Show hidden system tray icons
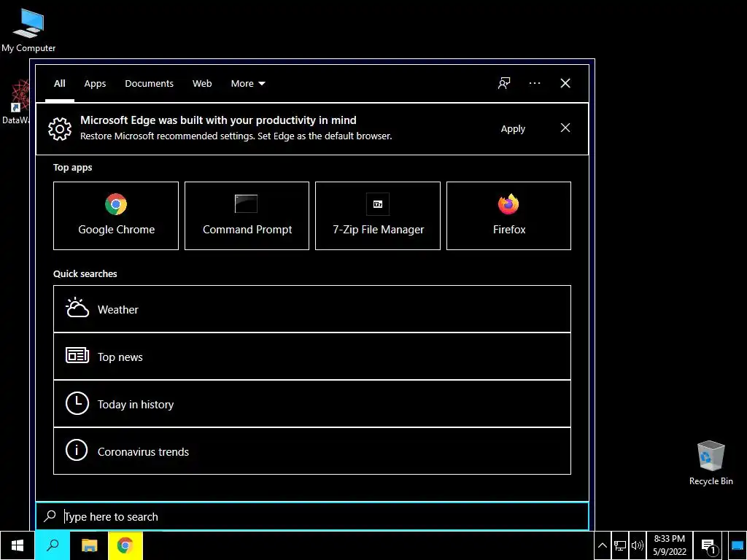747x560 pixels. coord(602,545)
